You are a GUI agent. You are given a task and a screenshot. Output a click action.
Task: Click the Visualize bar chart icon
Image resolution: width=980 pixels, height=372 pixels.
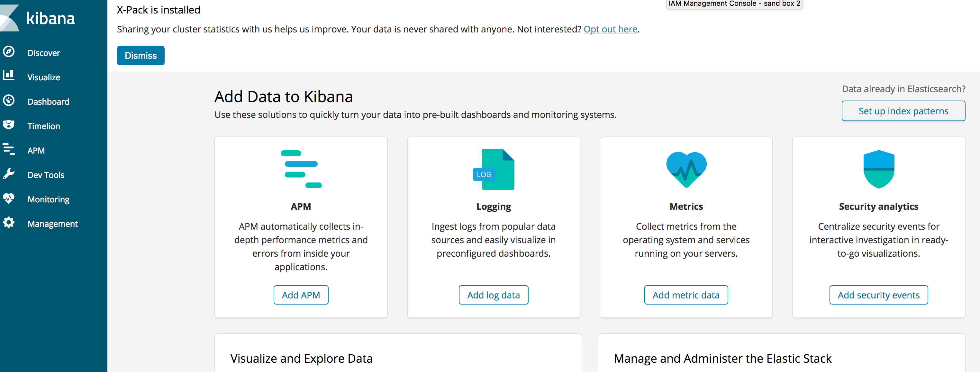click(9, 75)
